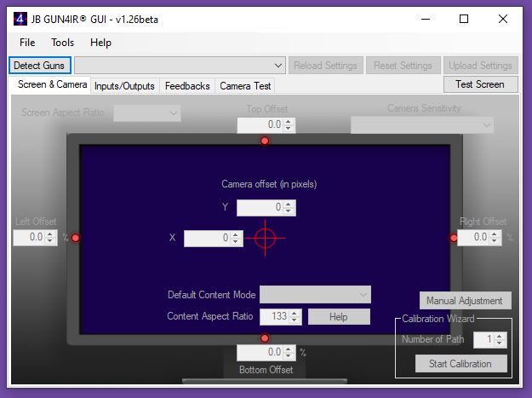Screen dimensions: 532x398
Task: Increase camera offset Y value
Action: [x=289, y=204]
